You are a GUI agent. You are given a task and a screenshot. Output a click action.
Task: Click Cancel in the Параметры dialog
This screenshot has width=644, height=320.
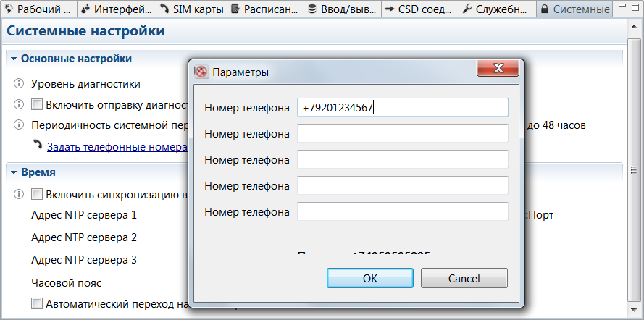click(464, 278)
